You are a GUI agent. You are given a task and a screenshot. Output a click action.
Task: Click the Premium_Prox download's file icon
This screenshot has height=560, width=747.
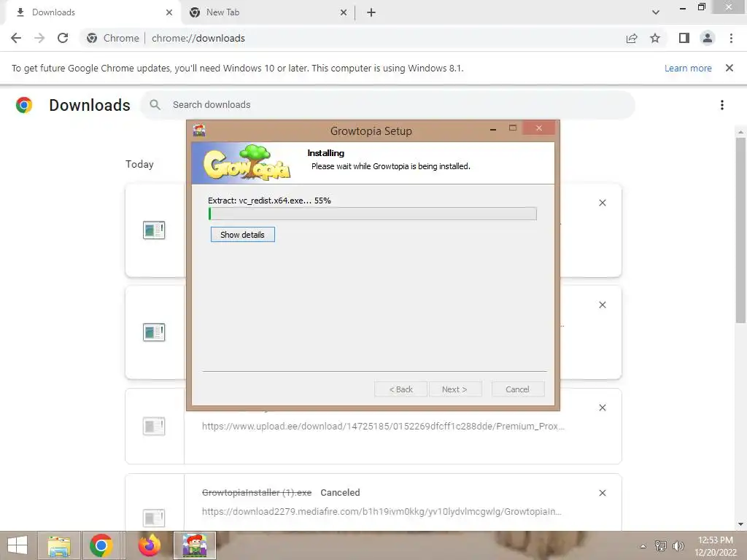point(154,426)
